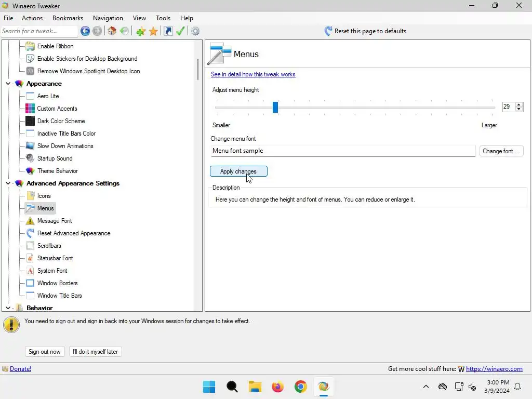Show hidden tray icons chevron
Viewport: 532px width, 399px height.
tap(426, 387)
